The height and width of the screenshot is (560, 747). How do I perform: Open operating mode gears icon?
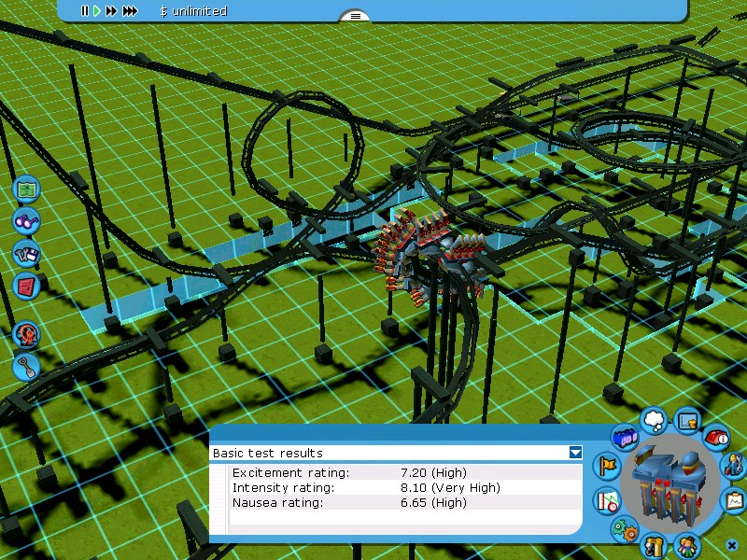point(625,529)
